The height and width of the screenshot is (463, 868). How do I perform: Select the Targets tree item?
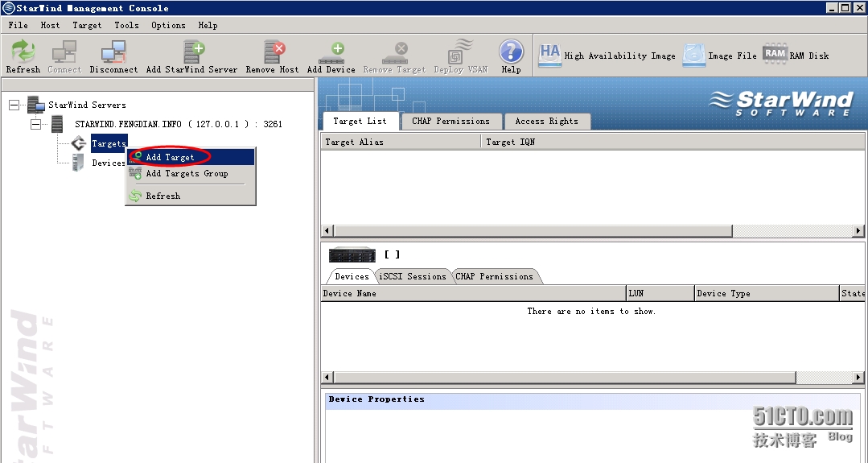coord(109,143)
